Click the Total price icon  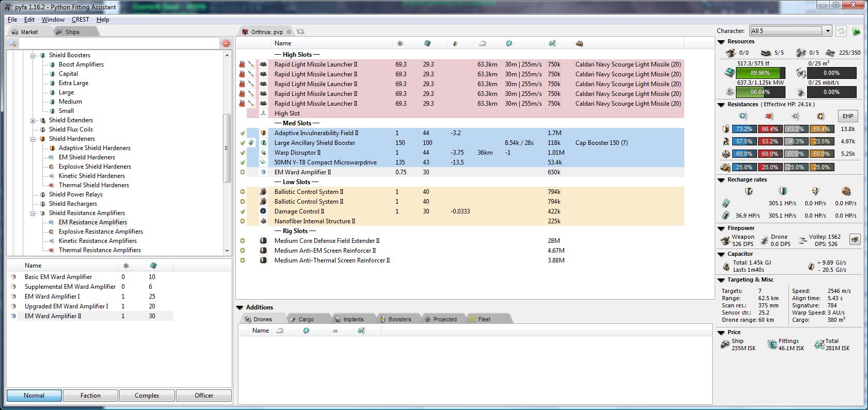pyautogui.click(x=819, y=344)
